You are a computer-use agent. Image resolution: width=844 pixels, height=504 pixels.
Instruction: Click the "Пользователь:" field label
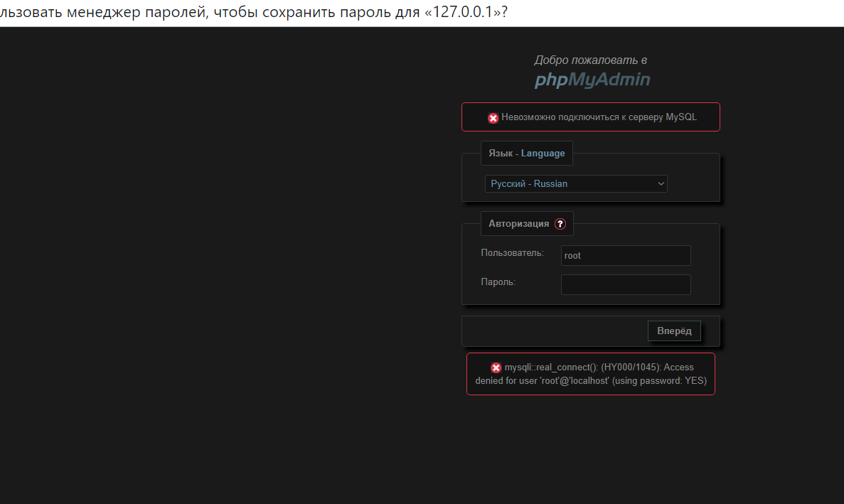(512, 253)
